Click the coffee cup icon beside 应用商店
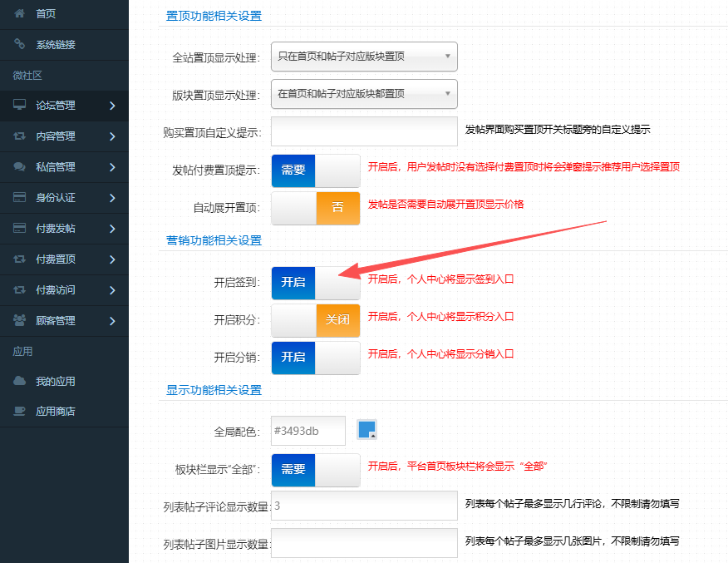The height and width of the screenshot is (563, 728). pos(20,412)
